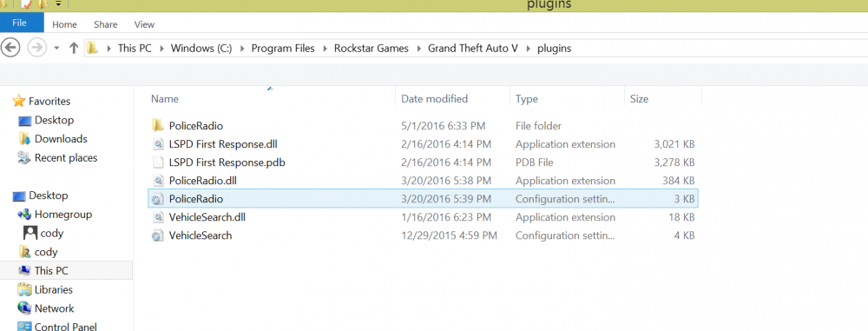The height and width of the screenshot is (331, 868).
Task: Open the quick access toolbar dropdown arrow
Action: point(58,3)
